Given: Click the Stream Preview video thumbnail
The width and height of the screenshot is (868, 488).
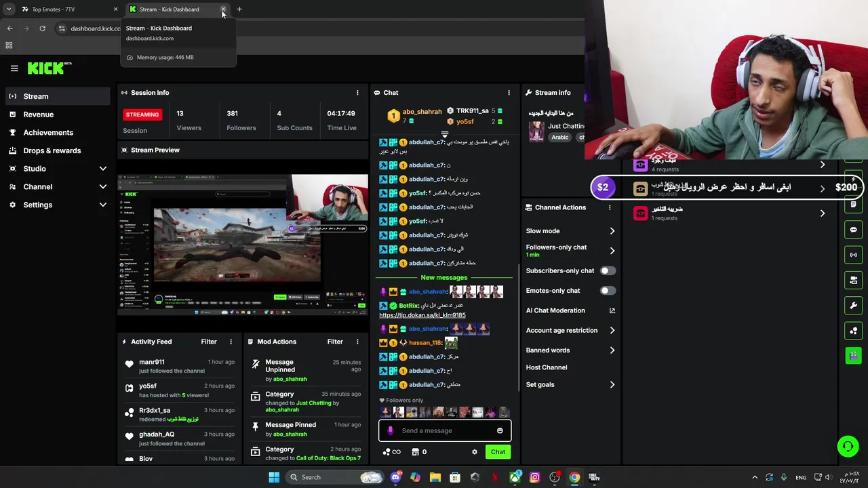Looking at the screenshot, I should click(x=243, y=245).
